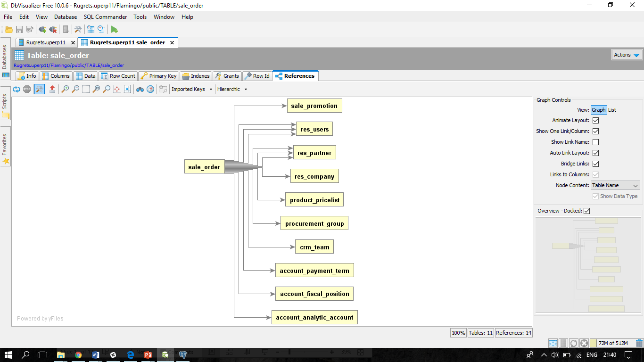Enable Show Link Name checkbox

point(596,142)
